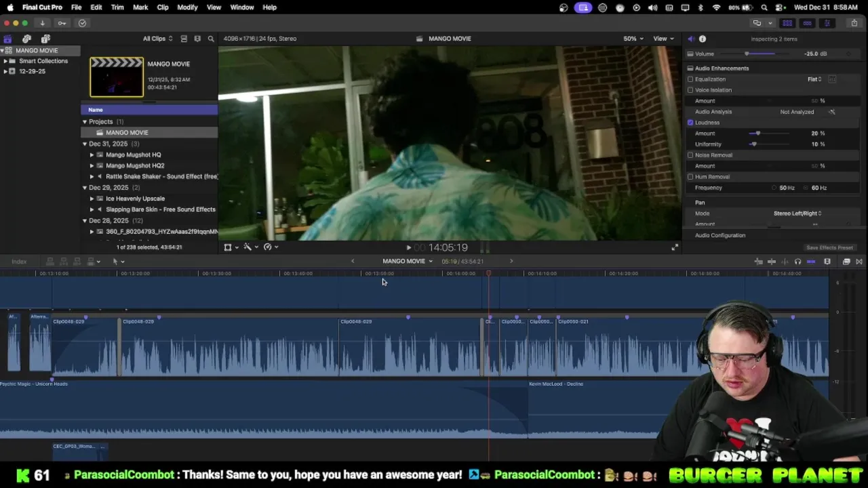
Task: Show the Titles and Generators sidebar
Action: (45, 39)
